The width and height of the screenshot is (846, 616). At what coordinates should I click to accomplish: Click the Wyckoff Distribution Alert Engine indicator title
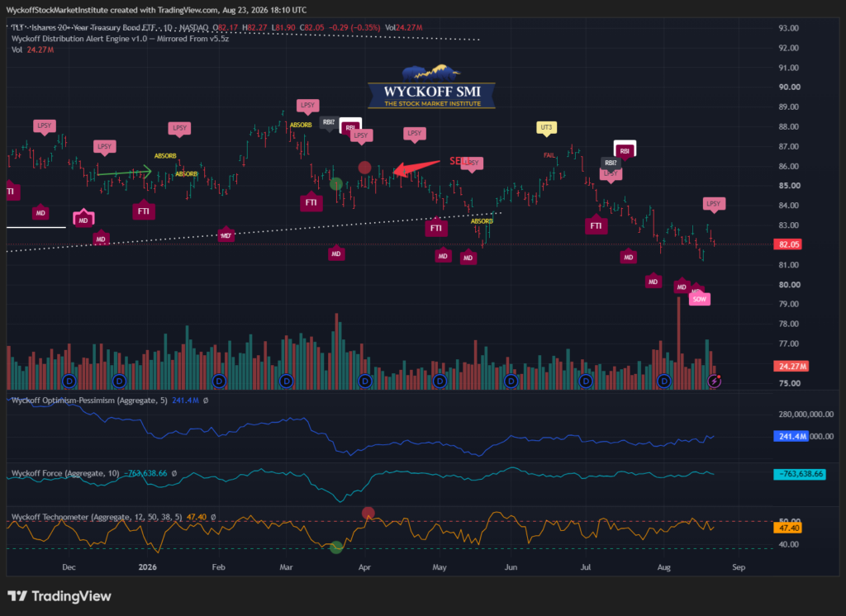tap(120, 39)
